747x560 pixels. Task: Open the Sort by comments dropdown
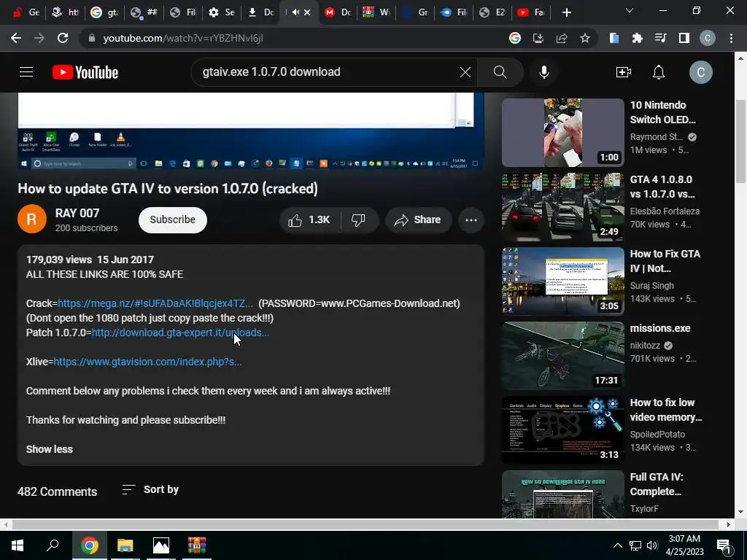[150, 489]
